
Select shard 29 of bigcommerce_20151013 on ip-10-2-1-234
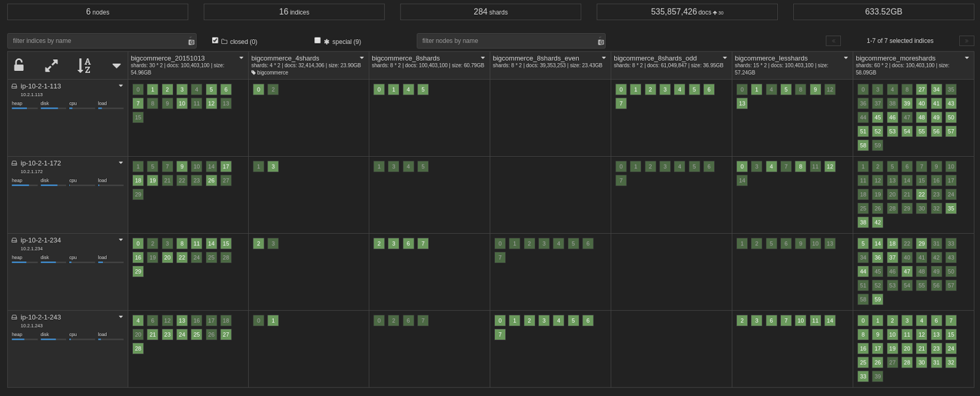138,272
